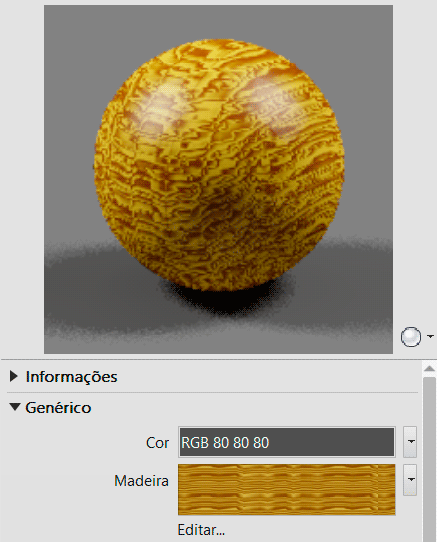Expand the Informações section triangle

click(13, 376)
